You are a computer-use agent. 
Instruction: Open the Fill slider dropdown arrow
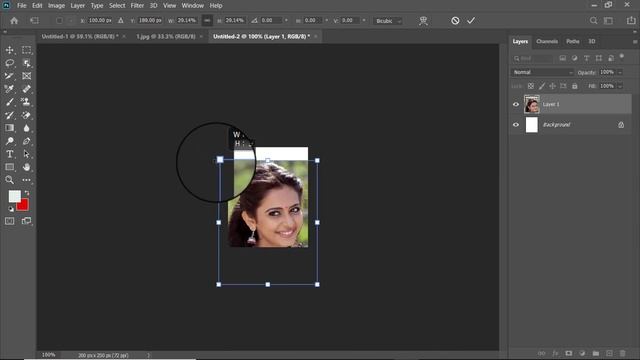[620, 86]
